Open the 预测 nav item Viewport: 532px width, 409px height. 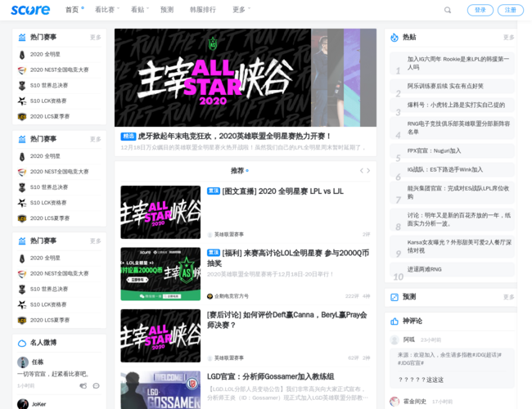click(x=167, y=10)
